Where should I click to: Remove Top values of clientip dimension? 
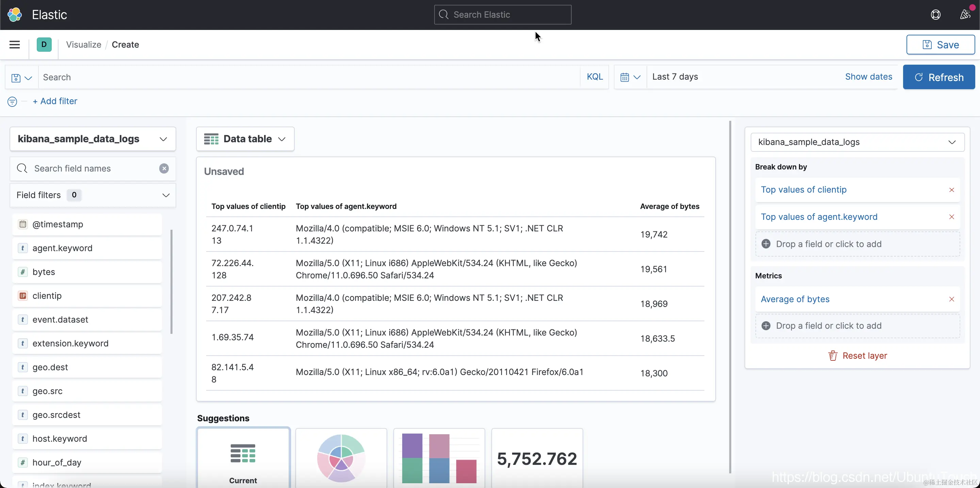(951, 190)
